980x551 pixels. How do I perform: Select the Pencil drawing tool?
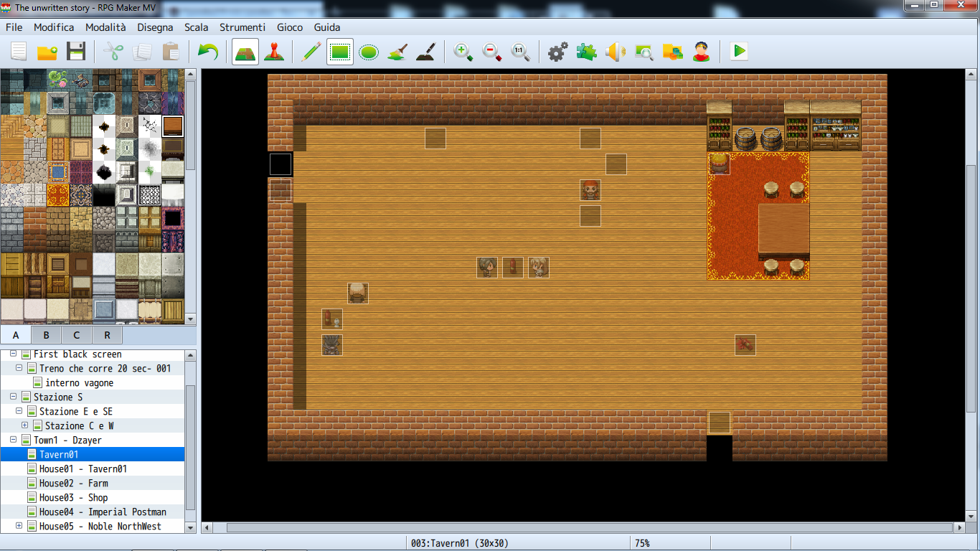311,52
